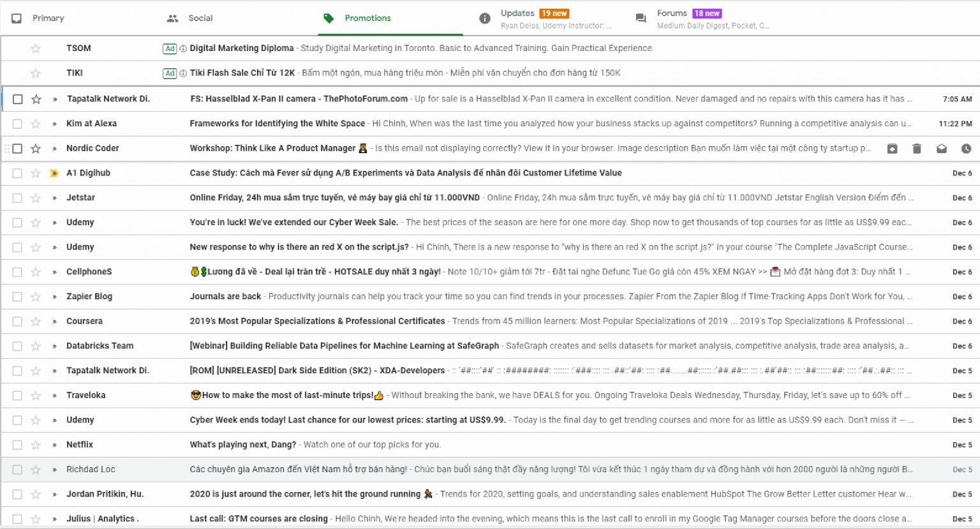Star the Jetstar email

click(36, 198)
